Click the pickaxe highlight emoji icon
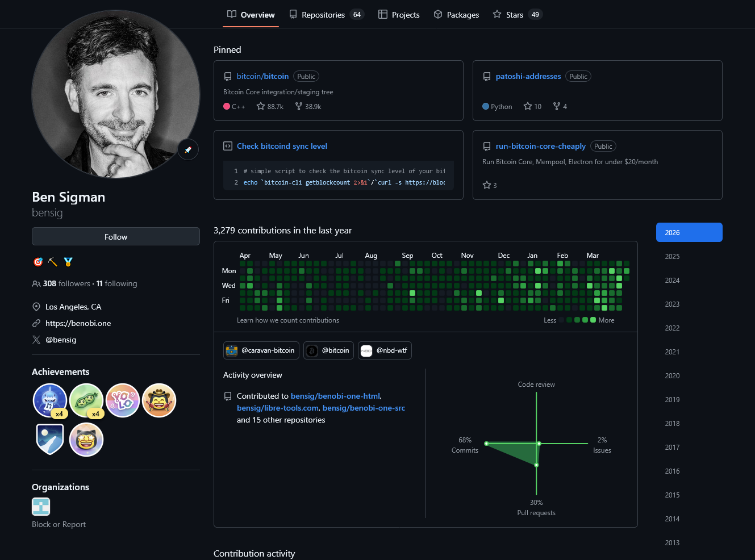 (x=53, y=262)
